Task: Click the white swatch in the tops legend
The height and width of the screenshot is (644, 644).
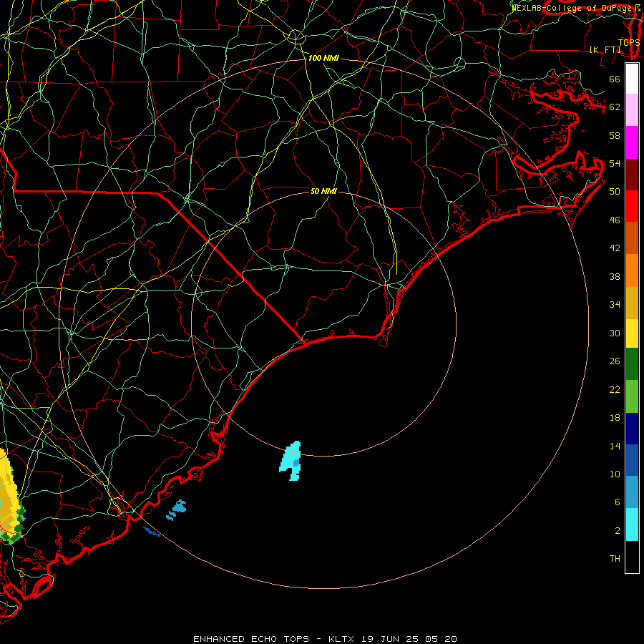Action: point(632,79)
